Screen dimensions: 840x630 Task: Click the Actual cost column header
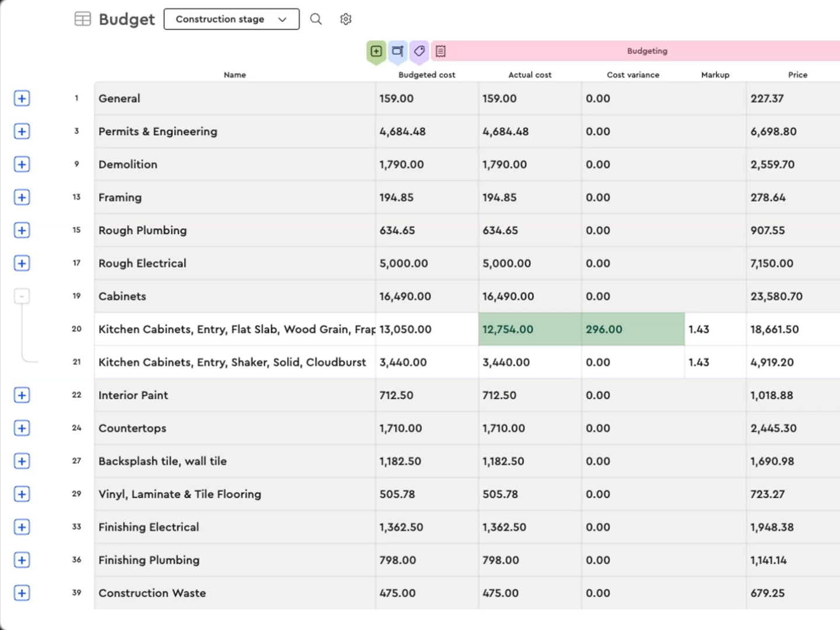pyautogui.click(x=530, y=75)
